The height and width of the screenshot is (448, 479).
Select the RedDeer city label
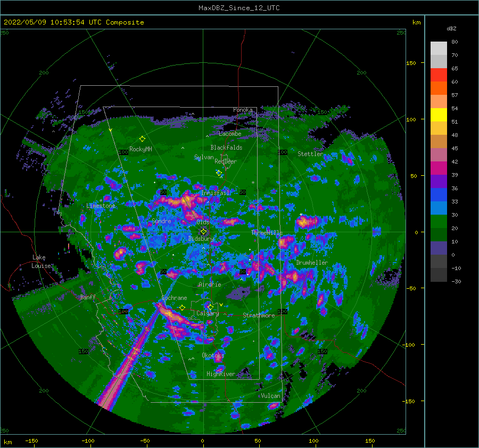(x=226, y=161)
